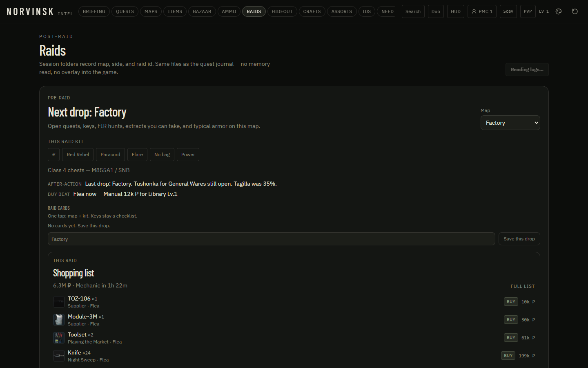Switch to the Assorts tab
588x368 pixels.
(342, 11)
